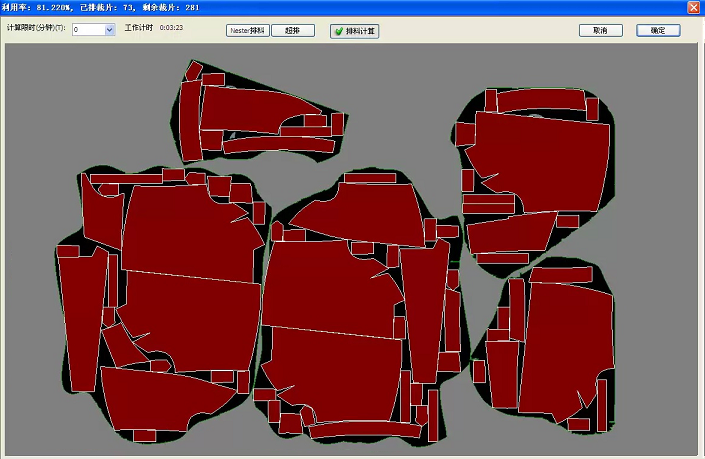The width and height of the screenshot is (705, 459).
Task: Close the nesting dialog window
Action: point(693,7)
